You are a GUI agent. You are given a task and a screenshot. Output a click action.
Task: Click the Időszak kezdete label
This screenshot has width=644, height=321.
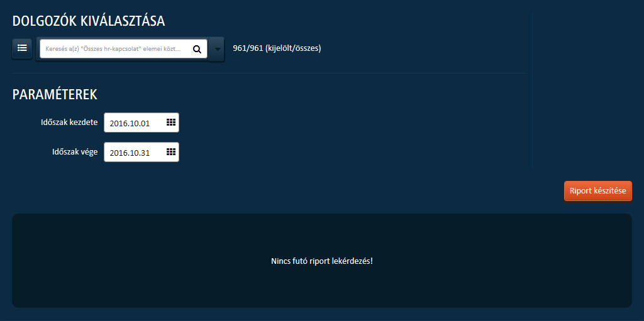point(69,122)
